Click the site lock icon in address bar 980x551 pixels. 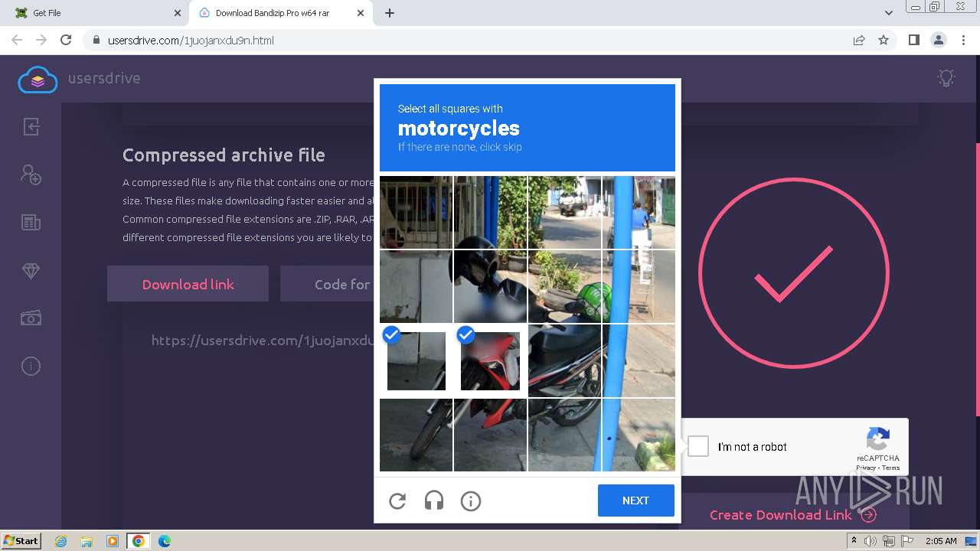[x=96, y=40]
